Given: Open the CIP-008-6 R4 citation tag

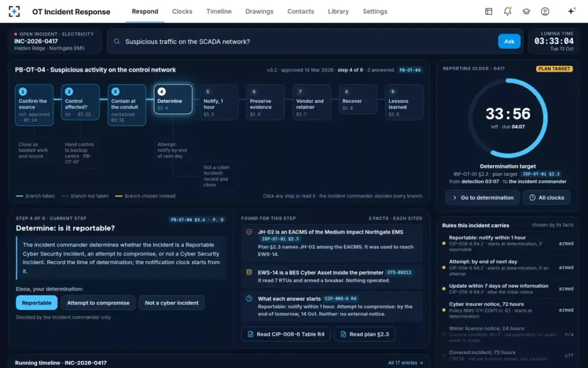Looking at the screenshot, I should (341, 298).
